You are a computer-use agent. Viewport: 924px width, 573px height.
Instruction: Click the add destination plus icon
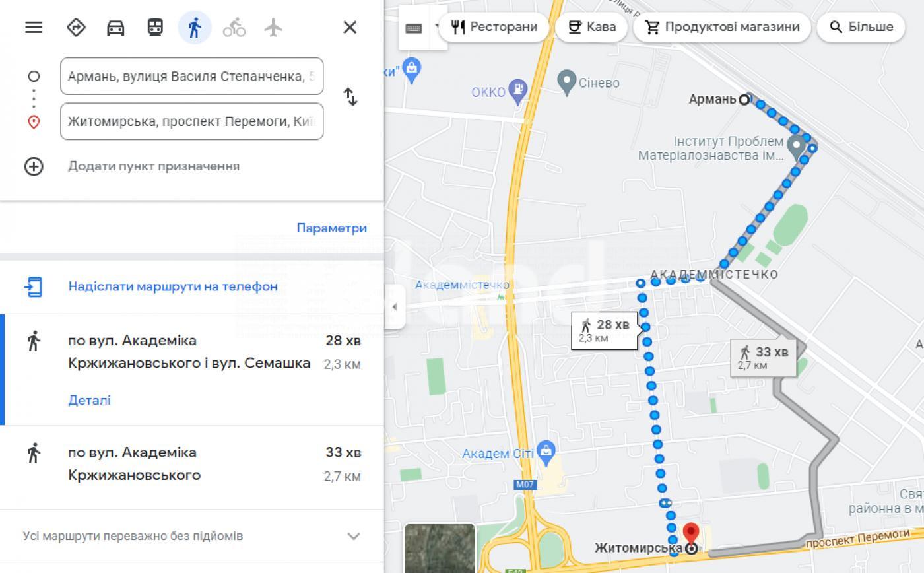point(34,166)
